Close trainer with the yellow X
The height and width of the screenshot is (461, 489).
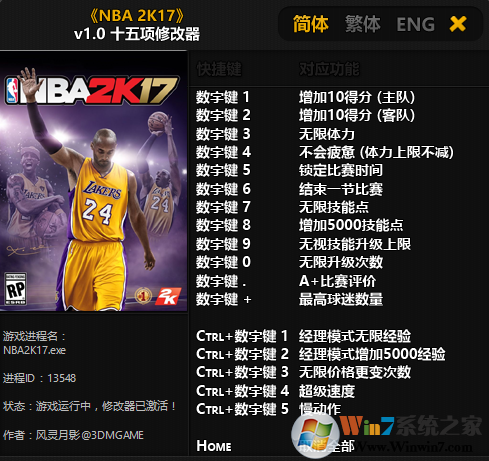458,24
